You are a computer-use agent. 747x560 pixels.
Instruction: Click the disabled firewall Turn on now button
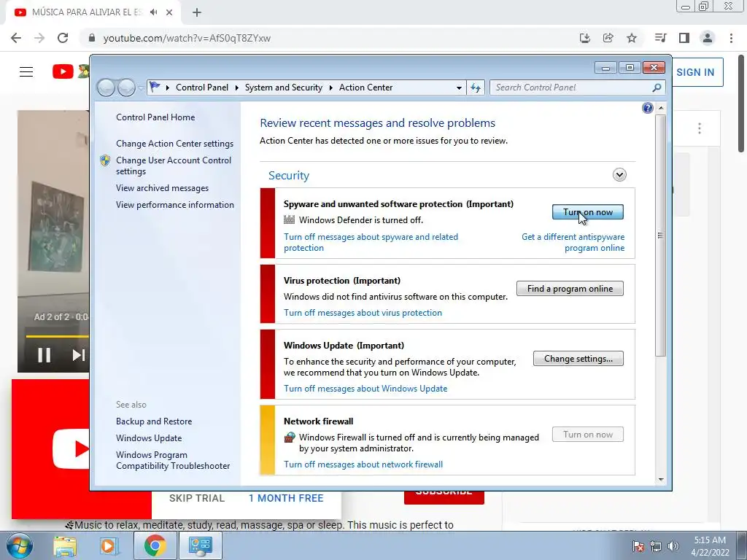click(587, 435)
